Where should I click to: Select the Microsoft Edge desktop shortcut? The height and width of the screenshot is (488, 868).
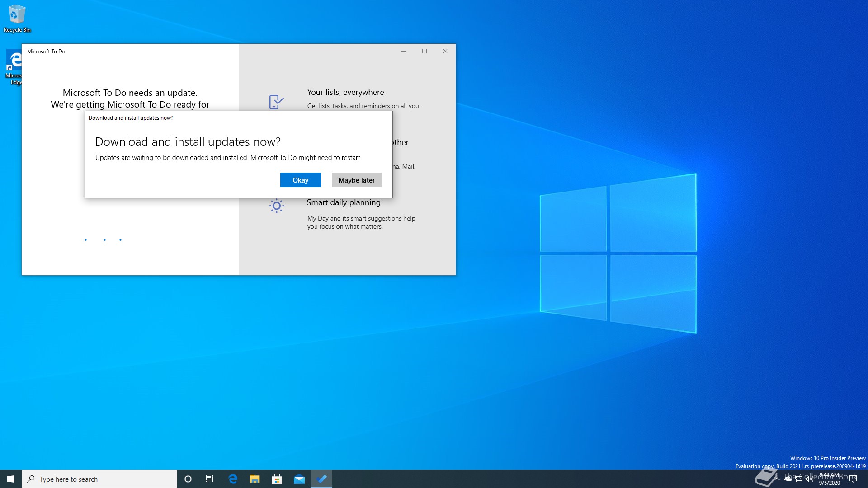[x=14, y=67]
